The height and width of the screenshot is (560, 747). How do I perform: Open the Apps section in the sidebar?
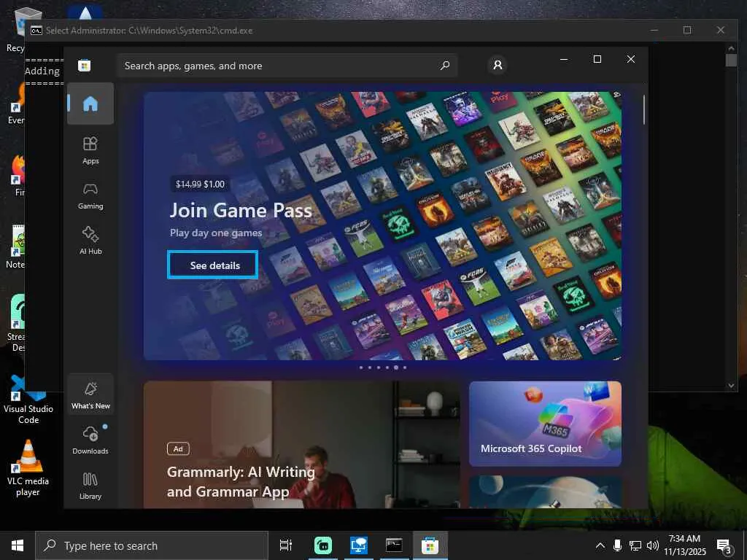(x=90, y=150)
